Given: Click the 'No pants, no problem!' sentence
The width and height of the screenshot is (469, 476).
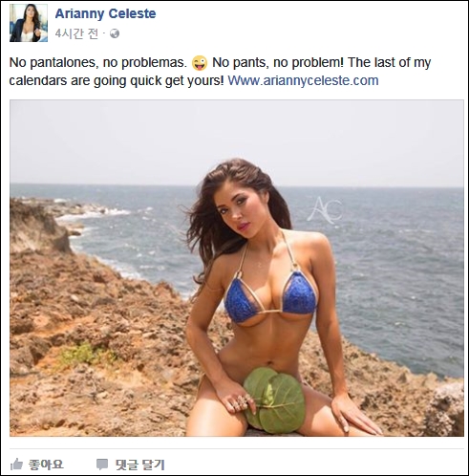Looking at the screenshot, I should click(278, 63).
